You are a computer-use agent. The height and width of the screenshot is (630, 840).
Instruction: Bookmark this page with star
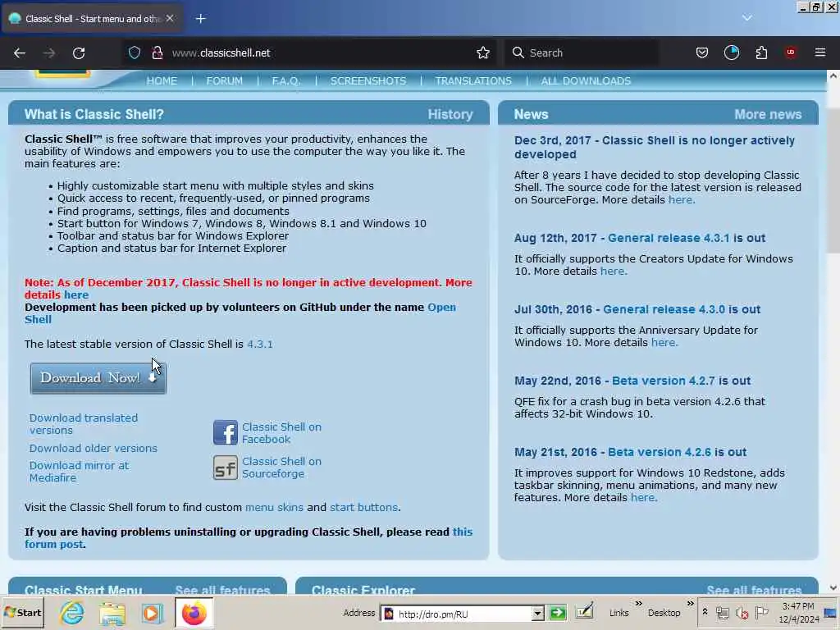pyautogui.click(x=483, y=52)
